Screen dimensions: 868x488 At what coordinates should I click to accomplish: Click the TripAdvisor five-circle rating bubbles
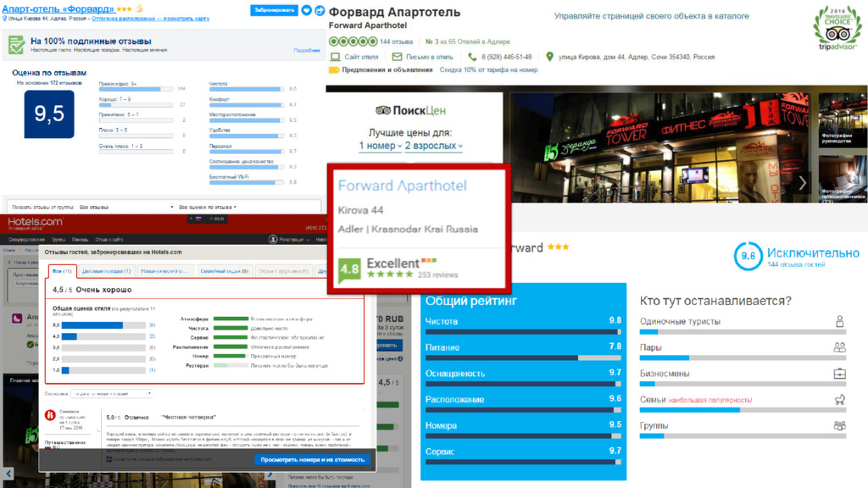(x=353, y=42)
